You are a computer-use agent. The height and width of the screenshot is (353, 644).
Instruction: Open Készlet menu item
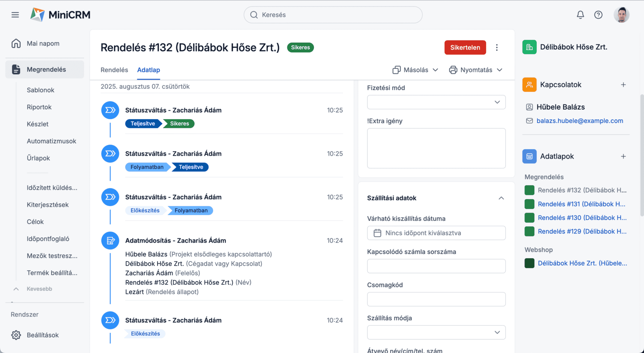[x=38, y=124]
